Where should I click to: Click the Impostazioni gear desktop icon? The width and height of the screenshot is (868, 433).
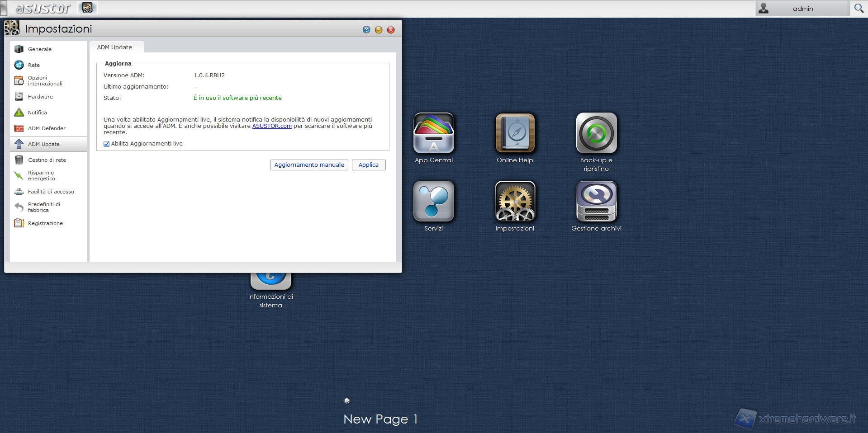coord(515,202)
